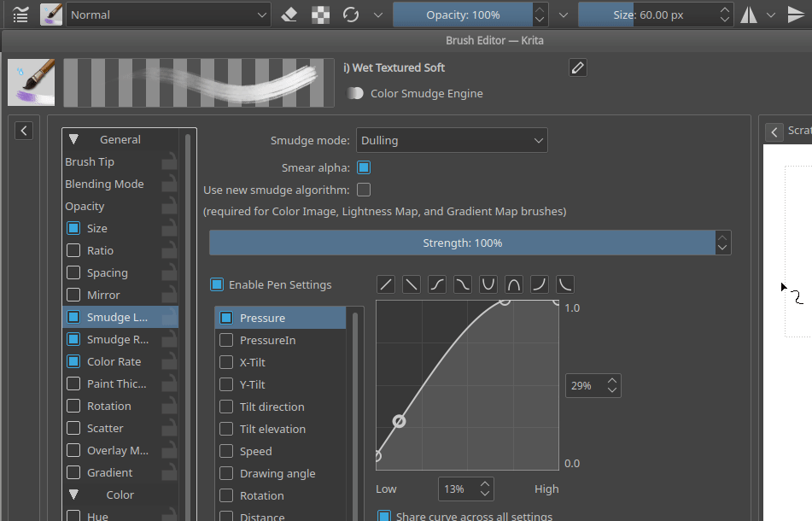Viewport: 812px width, 521px height.
Task: Toggle the eraser mode icon
Action: tap(289, 15)
